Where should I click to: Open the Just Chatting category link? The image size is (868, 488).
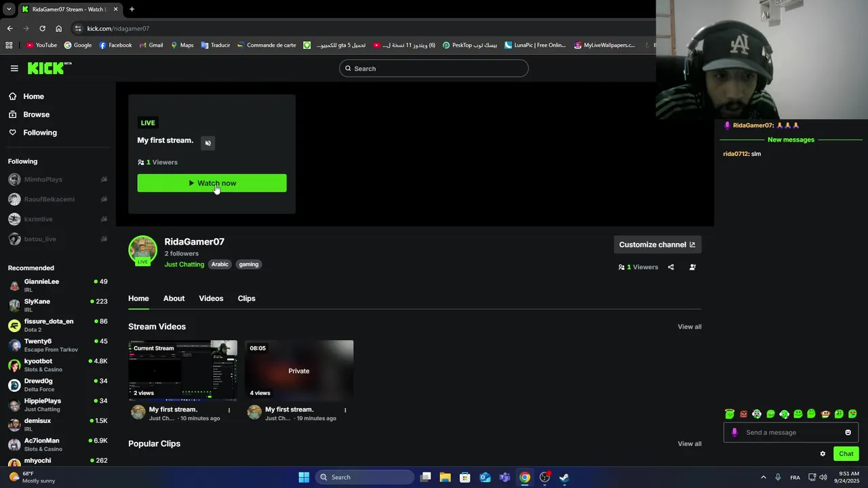184,264
